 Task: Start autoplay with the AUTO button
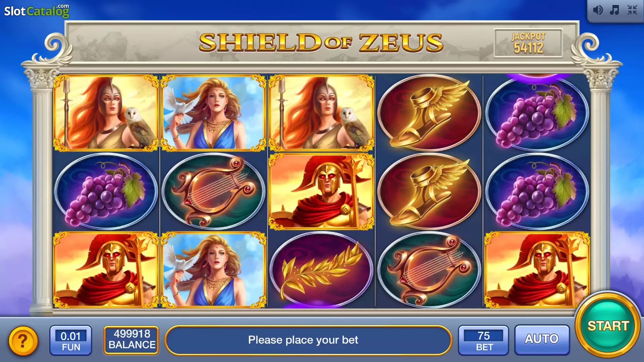(x=542, y=339)
